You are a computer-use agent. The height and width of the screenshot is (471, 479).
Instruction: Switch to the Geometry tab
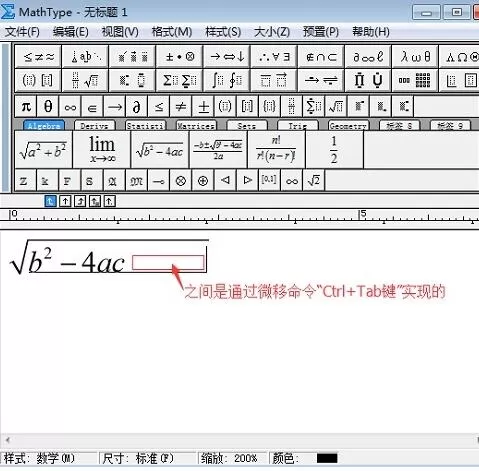click(348, 126)
